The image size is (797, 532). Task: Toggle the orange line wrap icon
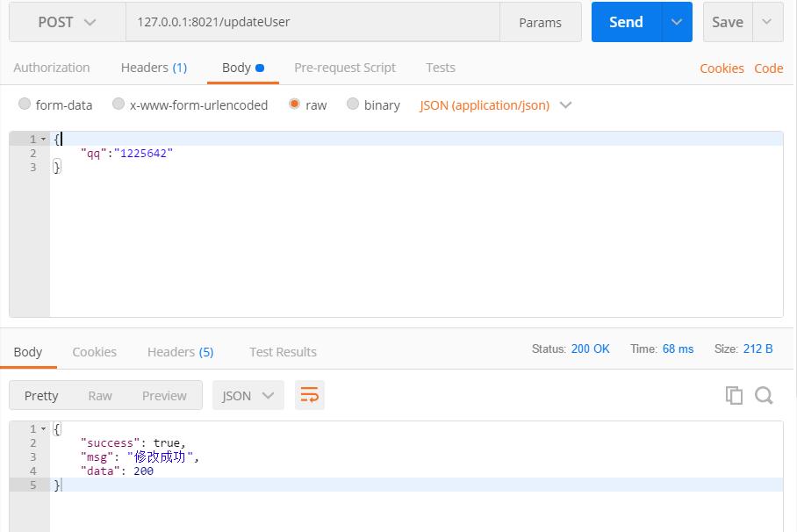pyautogui.click(x=310, y=395)
